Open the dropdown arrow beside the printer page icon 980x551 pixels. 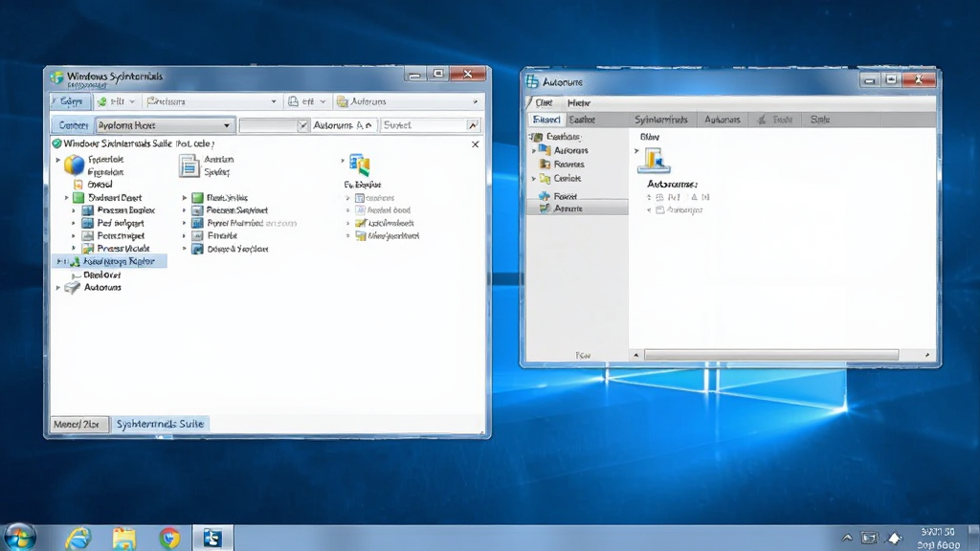click(323, 101)
